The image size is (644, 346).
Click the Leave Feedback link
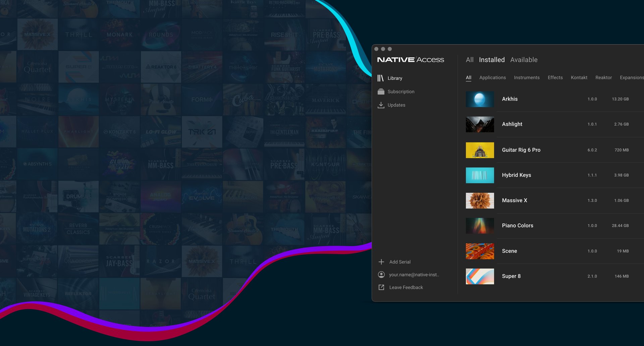406,287
